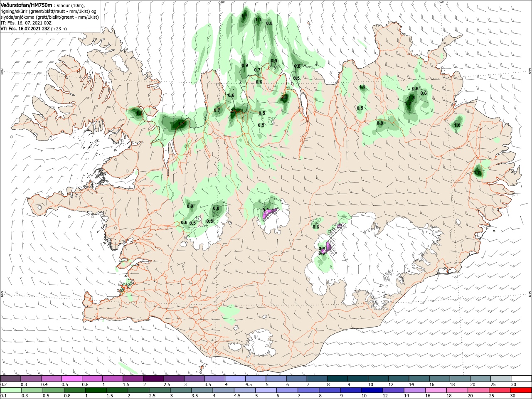The height and width of the screenshot is (399, 532).
Task: Click the "1.2" precipitation value on the map
Action: point(408,103)
